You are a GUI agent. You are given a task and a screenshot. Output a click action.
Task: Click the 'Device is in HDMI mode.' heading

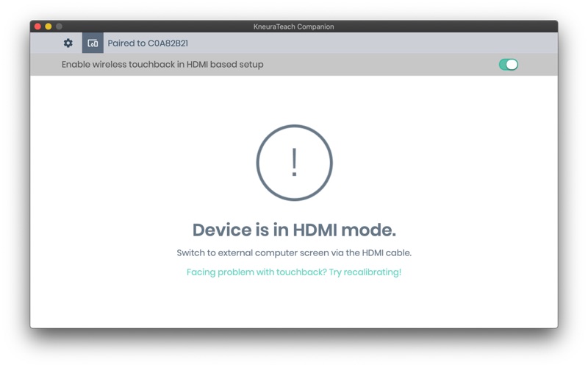click(x=294, y=230)
